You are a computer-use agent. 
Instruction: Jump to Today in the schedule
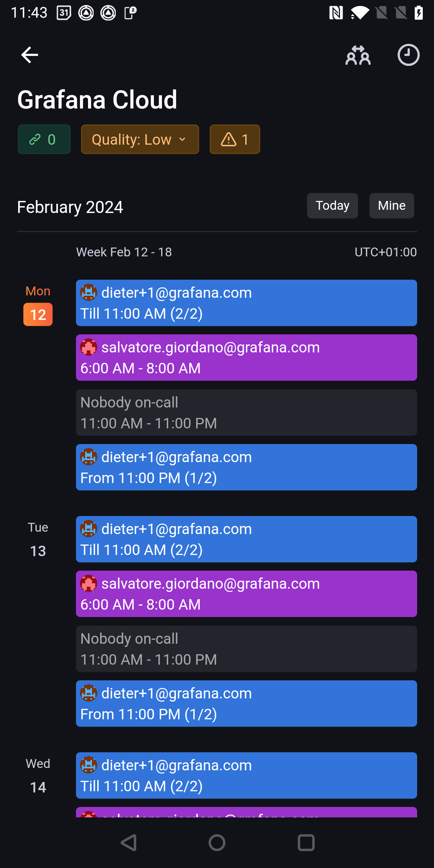(332, 206)
